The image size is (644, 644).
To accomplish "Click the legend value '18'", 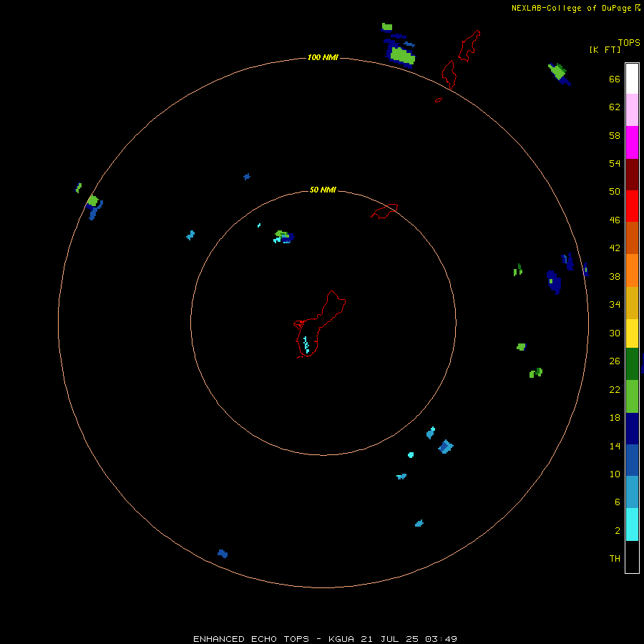I will tap(615, 418).
